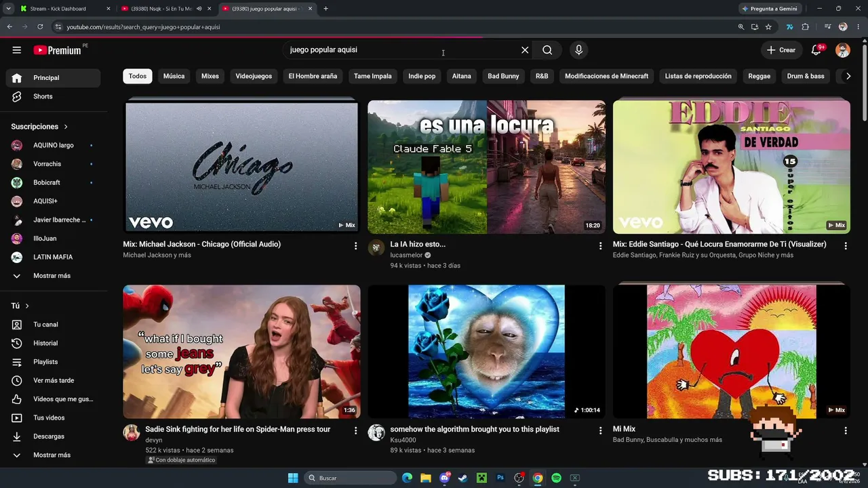868x488 pixels.
Task: Open options for the Sadie Sink video
Action: (x=355, y=430)
